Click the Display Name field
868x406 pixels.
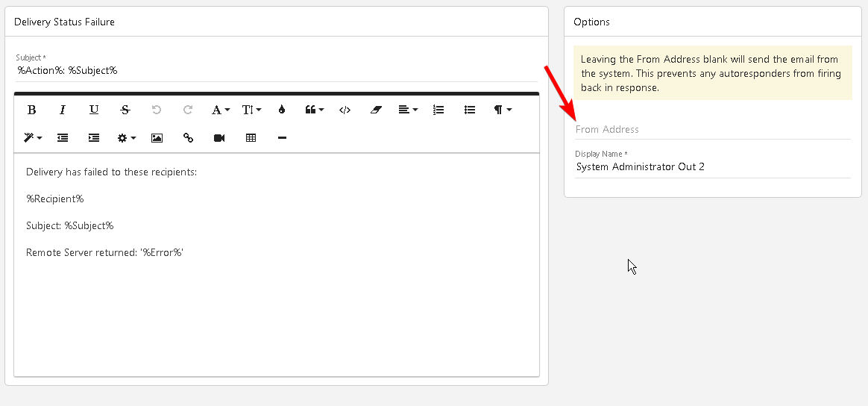click(x=712, y=166)
